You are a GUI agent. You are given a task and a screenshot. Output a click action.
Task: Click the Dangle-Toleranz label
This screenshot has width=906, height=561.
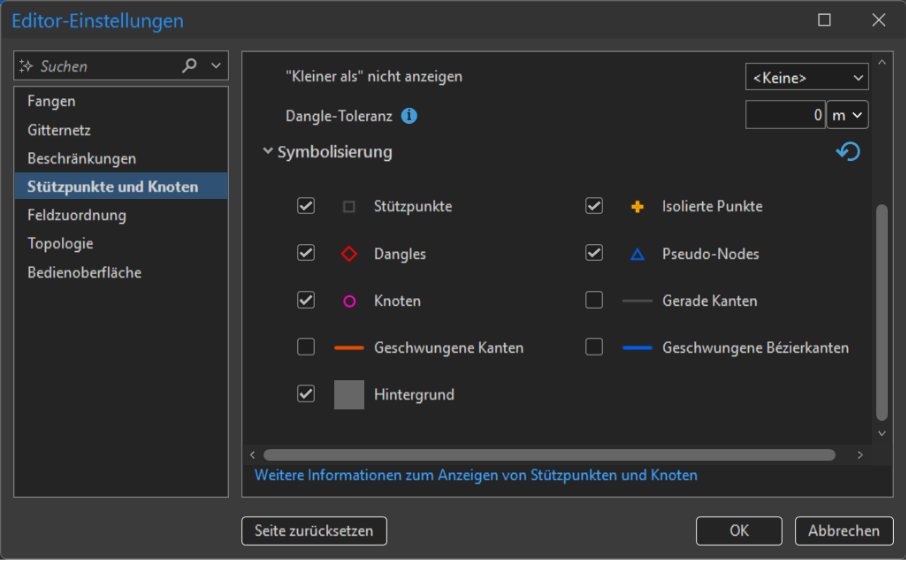pos(339,116)
